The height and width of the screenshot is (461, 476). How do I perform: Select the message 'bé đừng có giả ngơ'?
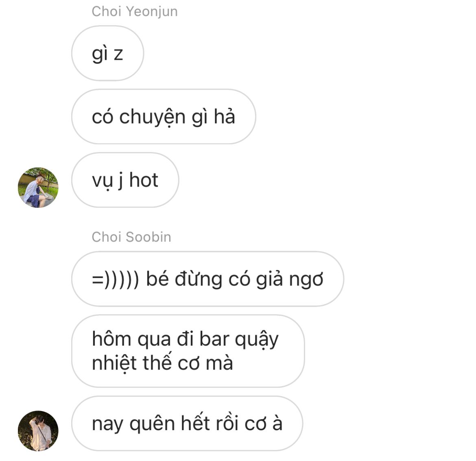pyautogui.click(x=207, y=279)
